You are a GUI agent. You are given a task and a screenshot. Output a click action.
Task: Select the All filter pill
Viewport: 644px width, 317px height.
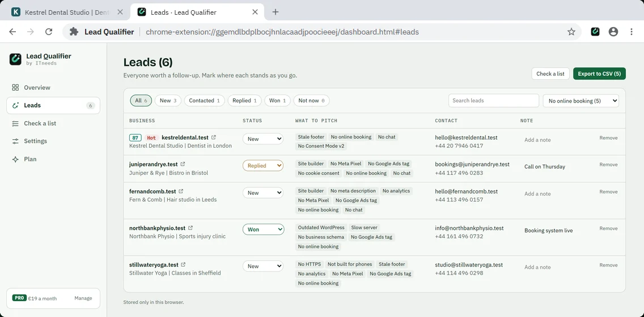141,100
